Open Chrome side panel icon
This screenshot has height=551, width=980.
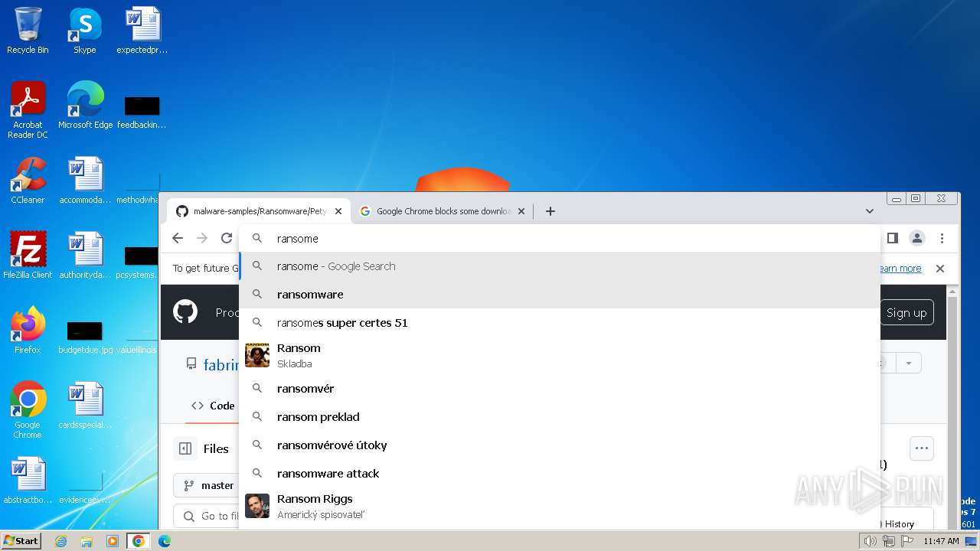tap(892, 238)
